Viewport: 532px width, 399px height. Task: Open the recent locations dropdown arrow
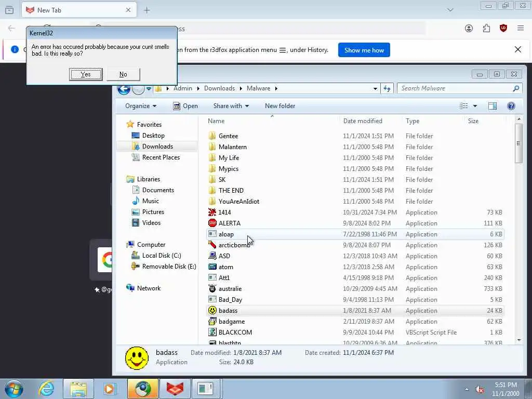point(149,88)
